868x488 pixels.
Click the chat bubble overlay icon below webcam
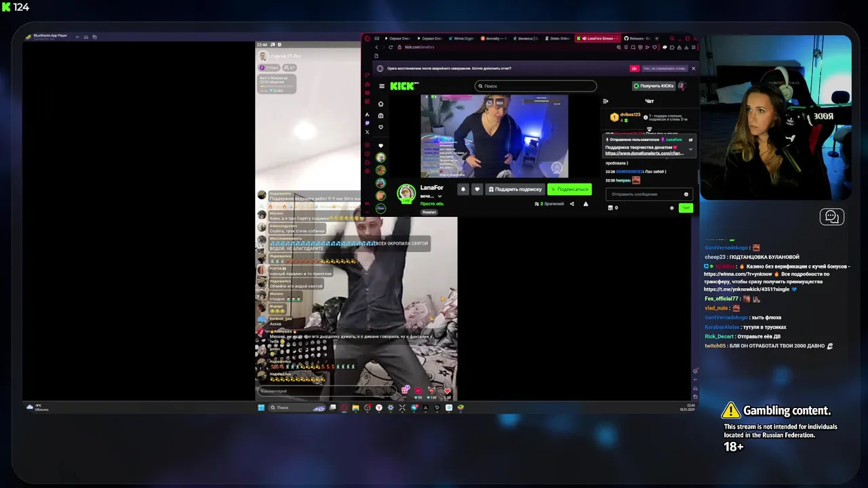coord(831,217)
